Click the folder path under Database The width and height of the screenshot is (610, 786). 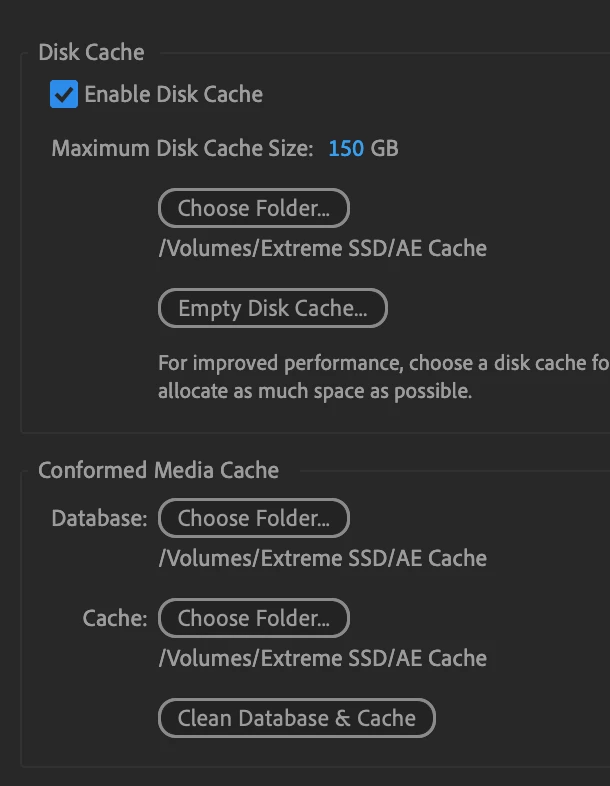[x=322, y=558]
